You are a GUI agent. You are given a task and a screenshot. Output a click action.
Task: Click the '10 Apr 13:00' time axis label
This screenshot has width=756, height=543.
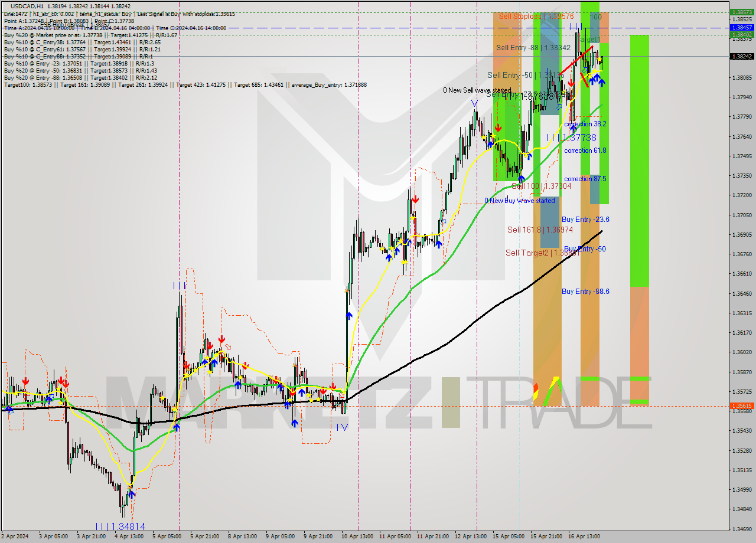[359, 537]
